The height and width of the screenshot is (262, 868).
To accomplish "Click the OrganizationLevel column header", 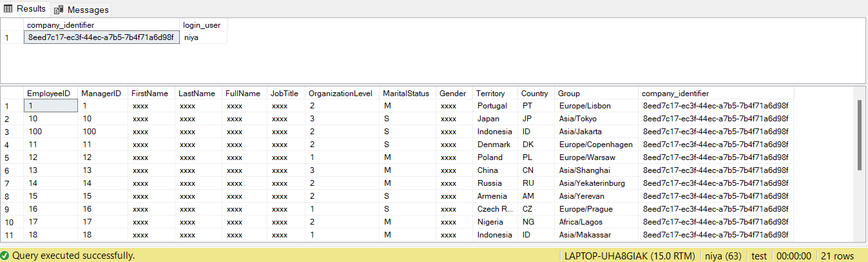I will pyautogui.click(x=340, y=94).
